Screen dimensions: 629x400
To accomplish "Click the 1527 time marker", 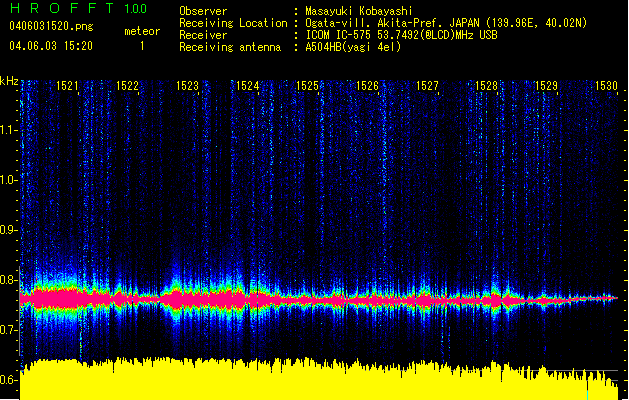I will pyautogui.click(x=427, y=86).
